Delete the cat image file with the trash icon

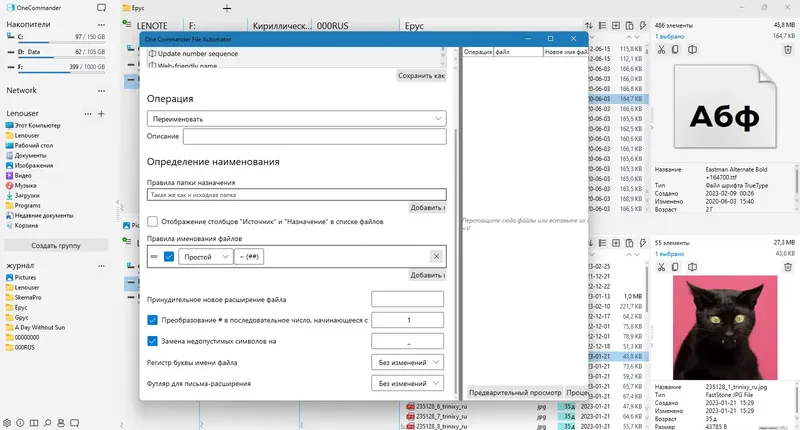point(788,267)
